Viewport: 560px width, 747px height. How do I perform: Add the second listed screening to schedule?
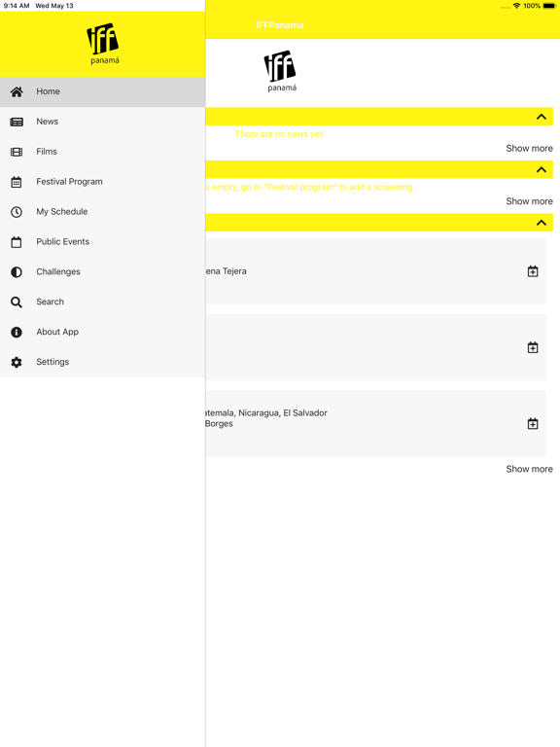(x=533, y=347)
